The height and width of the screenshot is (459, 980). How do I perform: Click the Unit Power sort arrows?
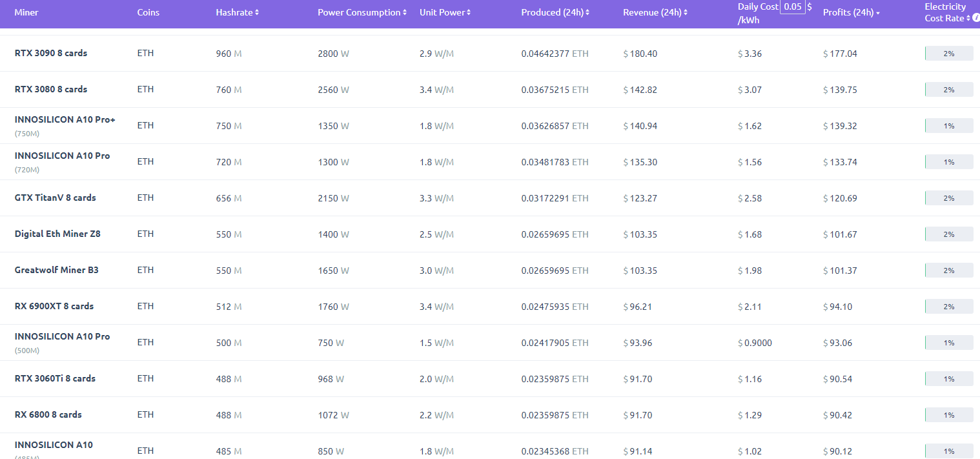(469, 13)
